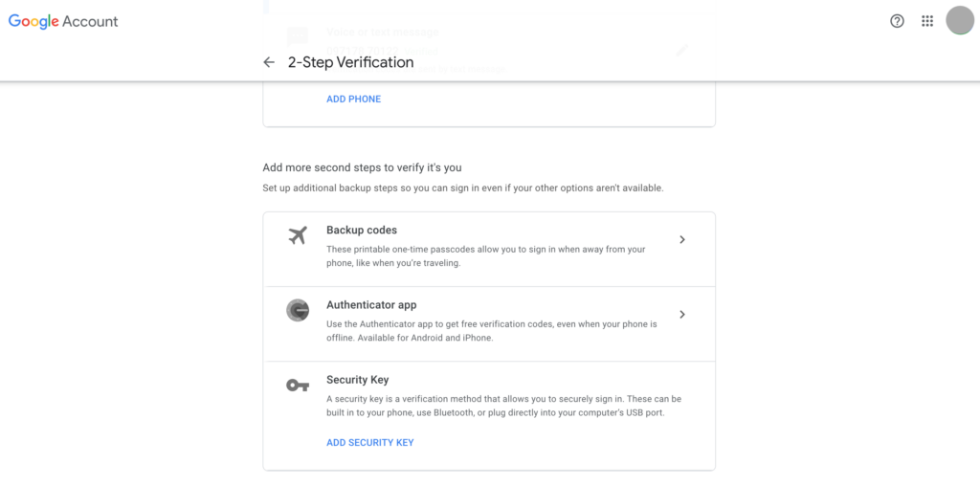
Task: Open the Google apps grid launcher
Action: tap(927, 21)
